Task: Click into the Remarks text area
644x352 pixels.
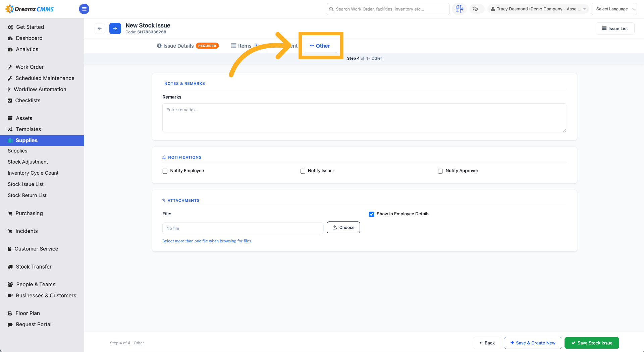Action: tap(364, 118)
